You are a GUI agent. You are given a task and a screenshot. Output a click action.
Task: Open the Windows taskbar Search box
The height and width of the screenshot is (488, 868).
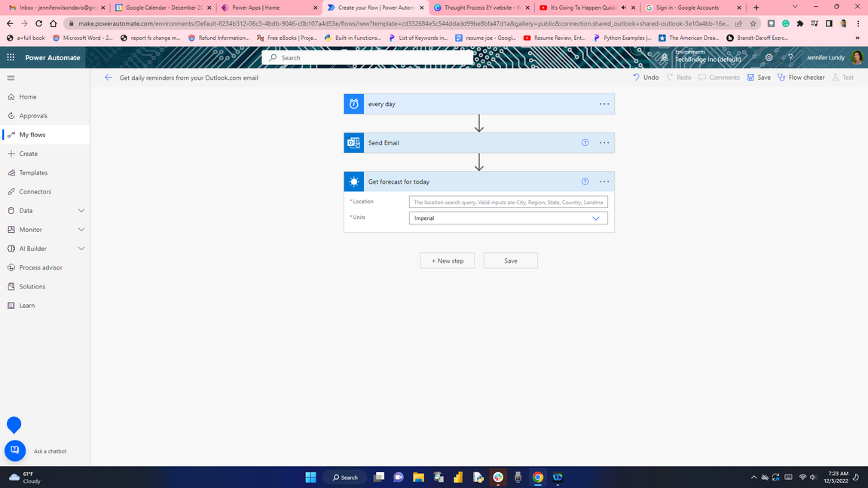coord(345,477)
